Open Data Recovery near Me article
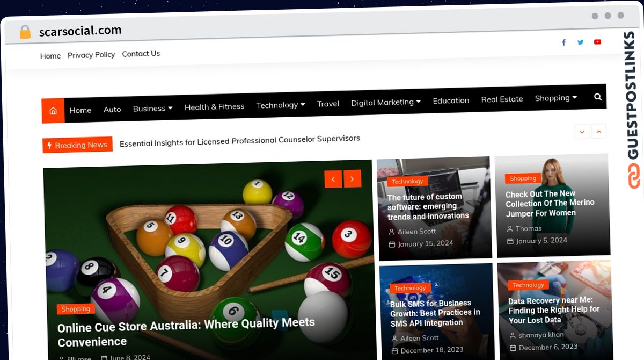This screenshot has width=644, height=360. (x=554, y=310)
